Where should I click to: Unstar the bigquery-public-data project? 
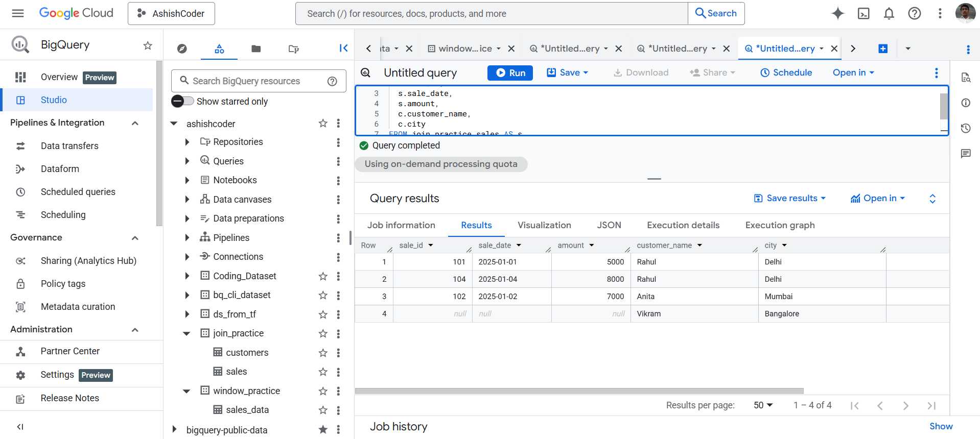pos(322,430)
